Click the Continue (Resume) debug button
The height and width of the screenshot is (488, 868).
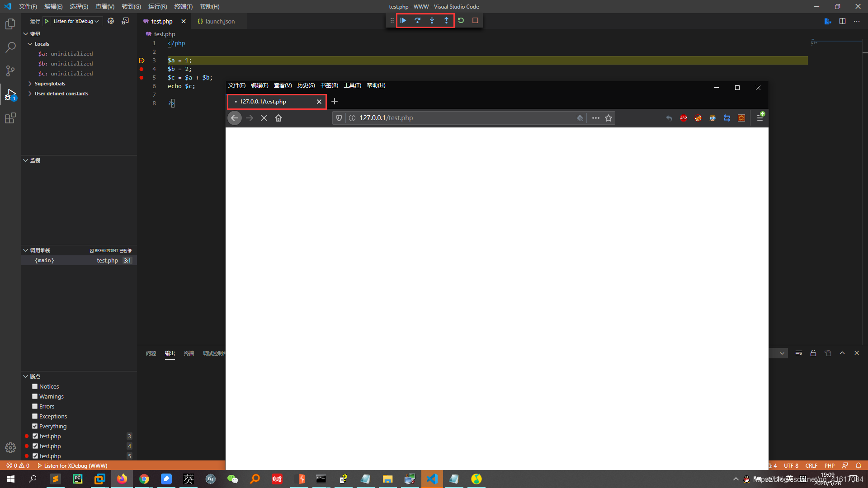(404, 20)
